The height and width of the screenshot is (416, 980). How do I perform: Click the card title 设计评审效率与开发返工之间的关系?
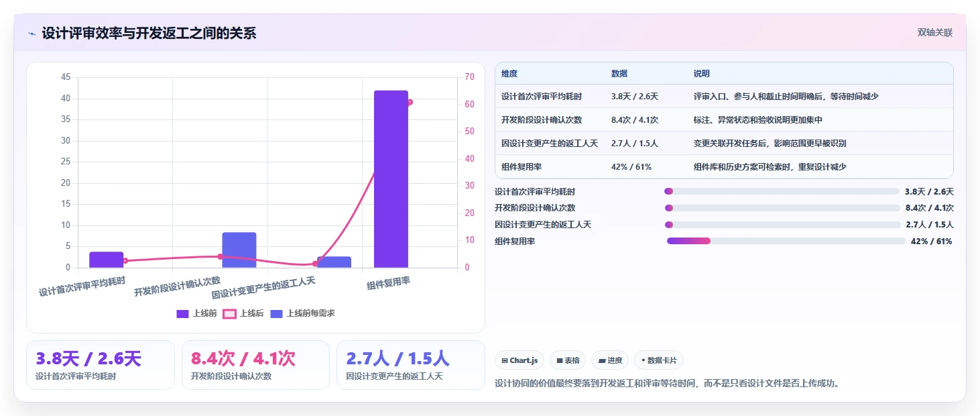tap(149, 33)
